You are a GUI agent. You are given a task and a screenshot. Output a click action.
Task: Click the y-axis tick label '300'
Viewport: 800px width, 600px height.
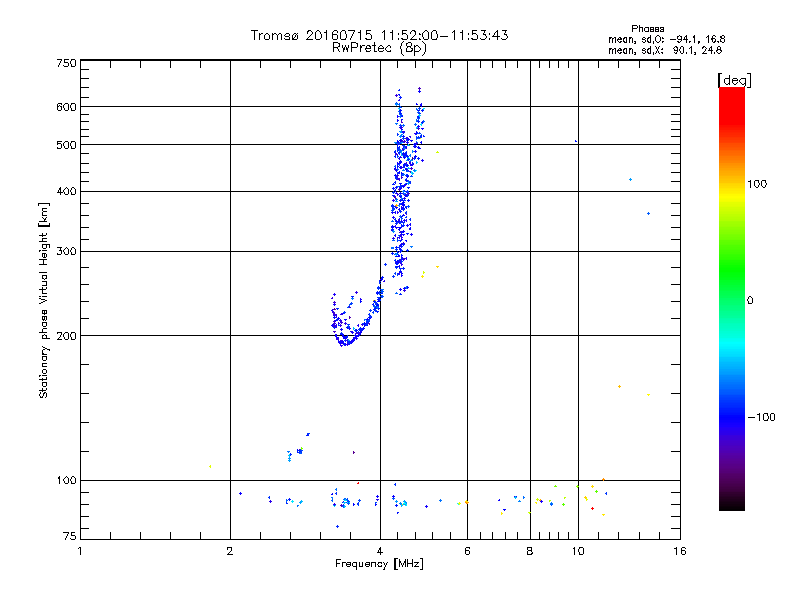click(66, 252)
